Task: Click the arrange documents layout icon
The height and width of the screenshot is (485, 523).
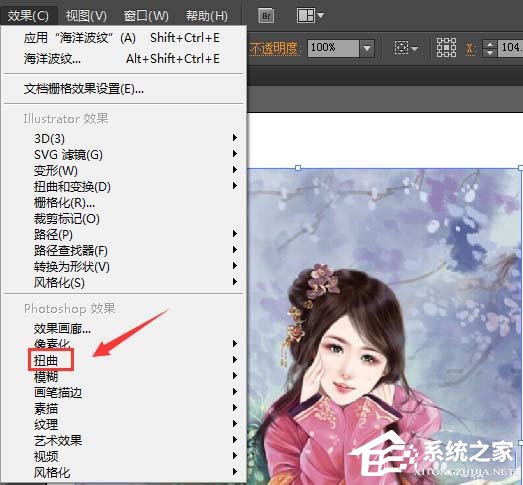Action: [x=306, y=15]
